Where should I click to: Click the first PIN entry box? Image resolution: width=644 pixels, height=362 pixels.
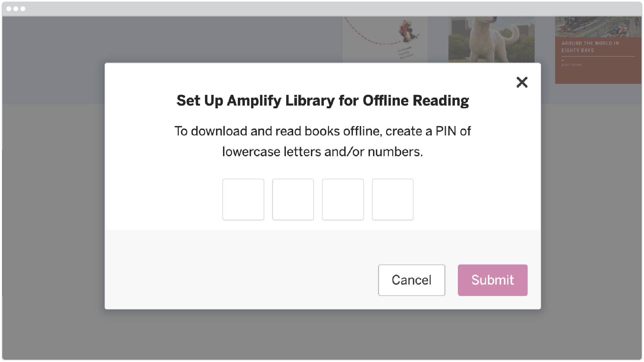point(243,199)
